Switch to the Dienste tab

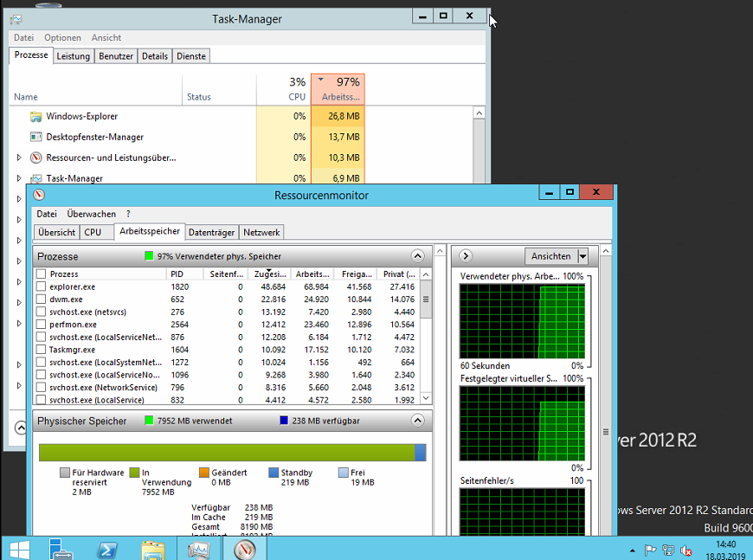(191, 56)
